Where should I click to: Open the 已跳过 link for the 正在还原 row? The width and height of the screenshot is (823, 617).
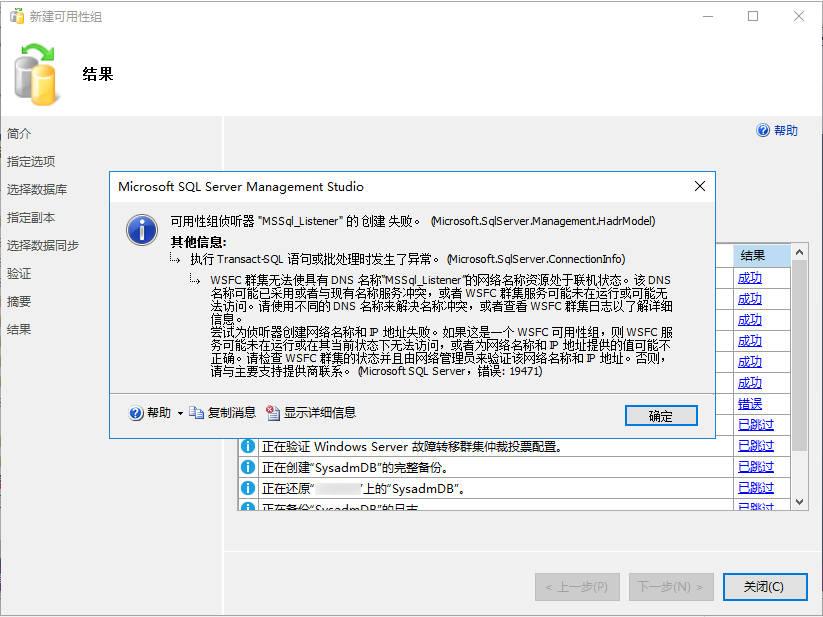(x=756, y=488)
